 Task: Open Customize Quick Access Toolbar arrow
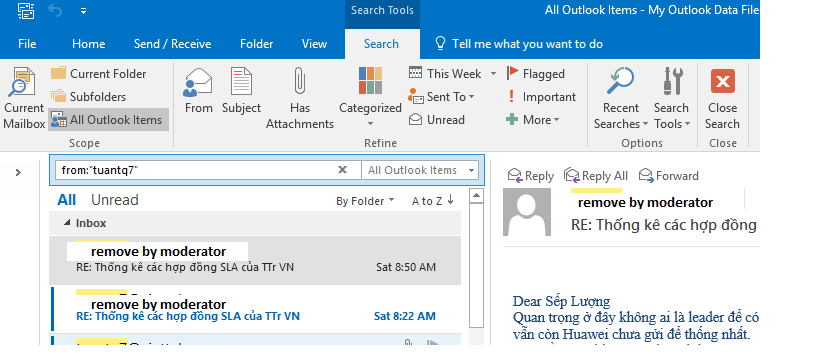84,10
